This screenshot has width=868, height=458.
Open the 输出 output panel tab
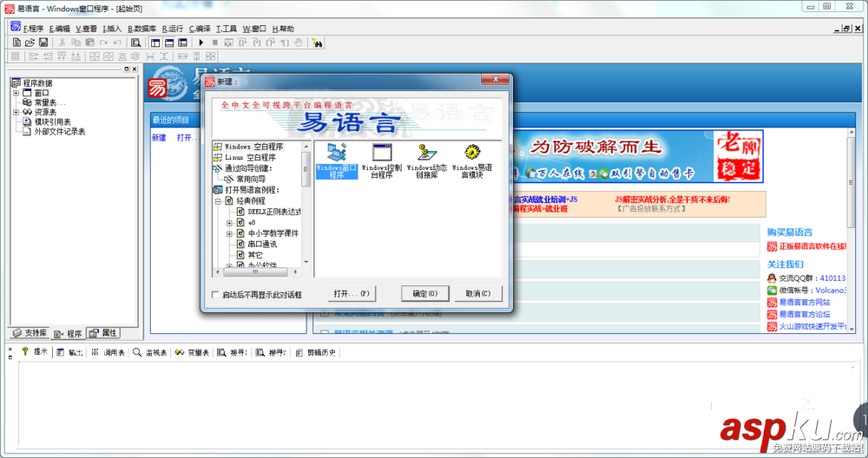[x=69, y=352]
